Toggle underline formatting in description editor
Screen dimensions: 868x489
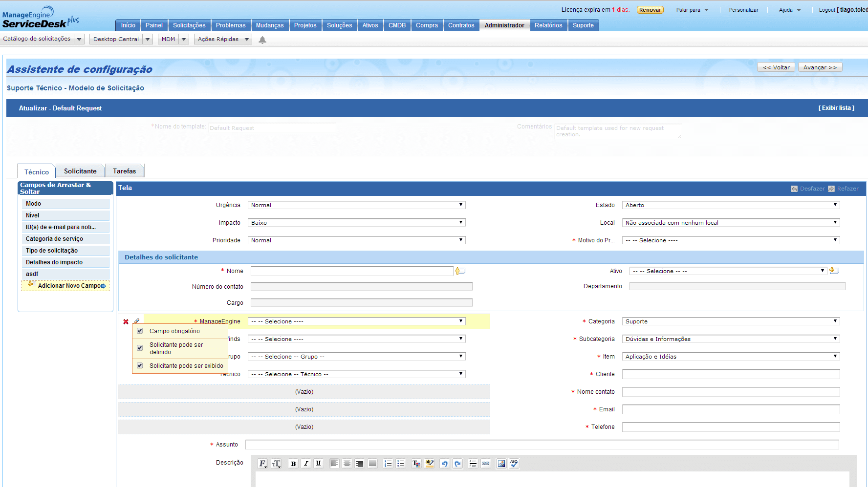point(319,464)
